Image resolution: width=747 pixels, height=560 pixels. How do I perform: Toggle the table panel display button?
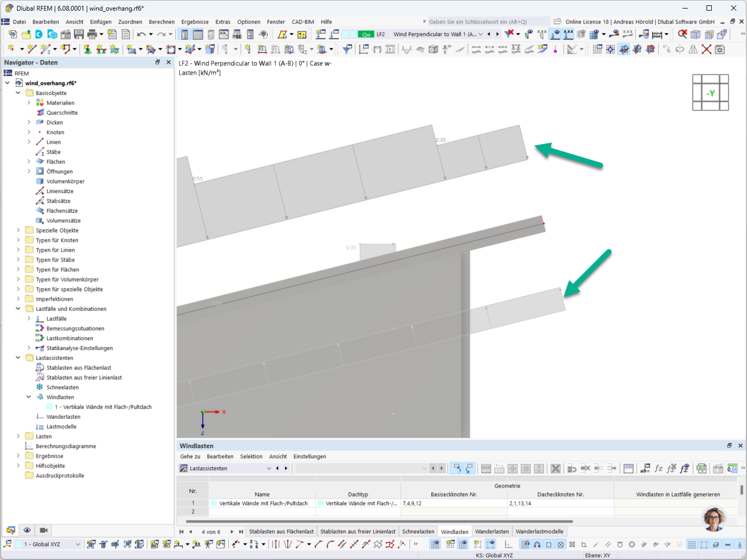click(198, 34)
